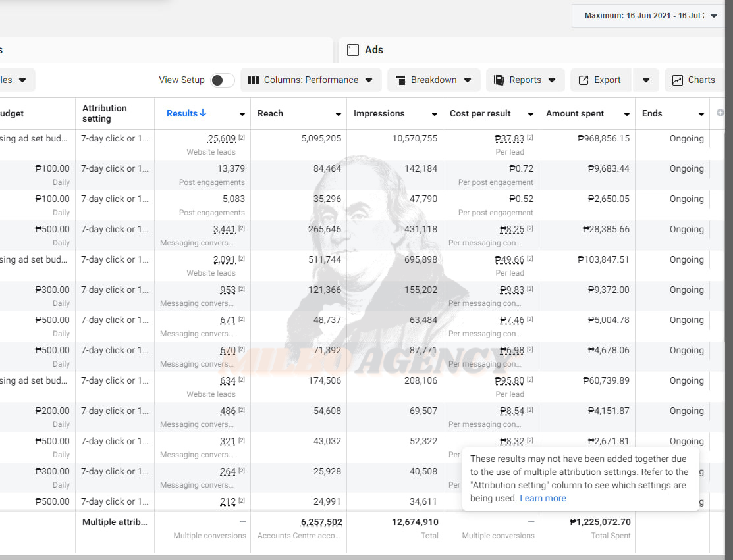Screen dimensions: 733x560
Task: Click total reach 6,257,502
Action: [x=321, y=522]
